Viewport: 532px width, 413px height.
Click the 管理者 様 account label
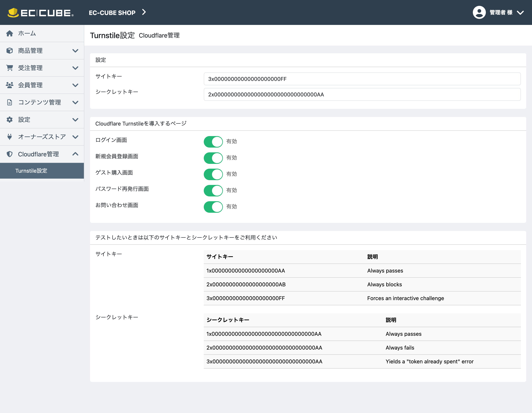(501, 12)
